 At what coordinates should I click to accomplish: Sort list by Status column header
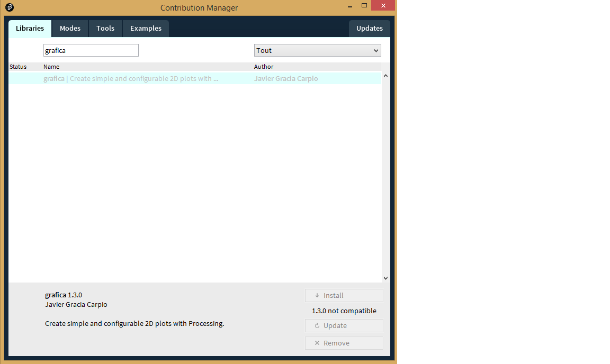pos(18,67)
